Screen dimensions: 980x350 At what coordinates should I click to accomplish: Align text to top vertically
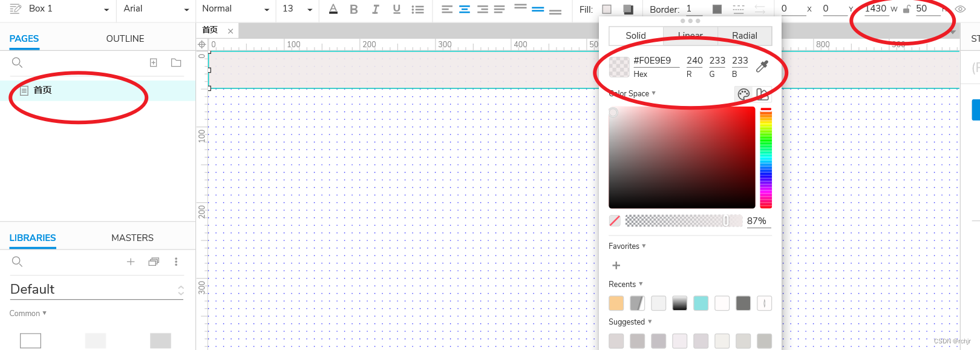520,7
